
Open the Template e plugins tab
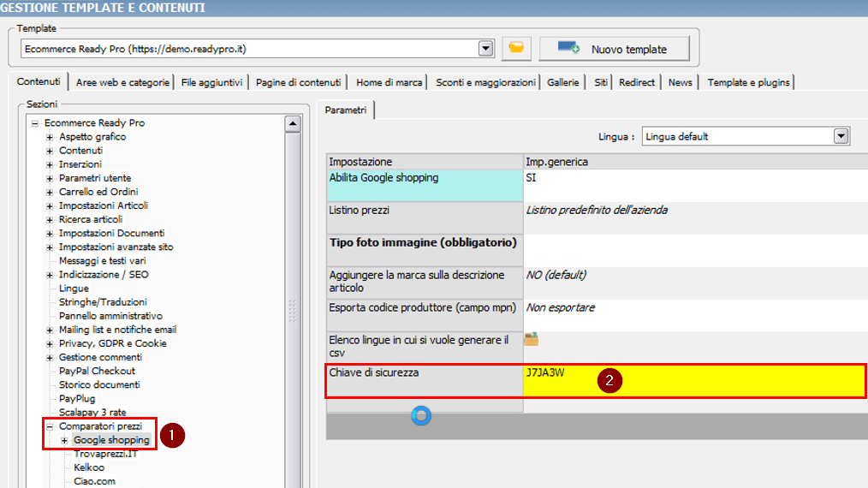coord(748,82)
